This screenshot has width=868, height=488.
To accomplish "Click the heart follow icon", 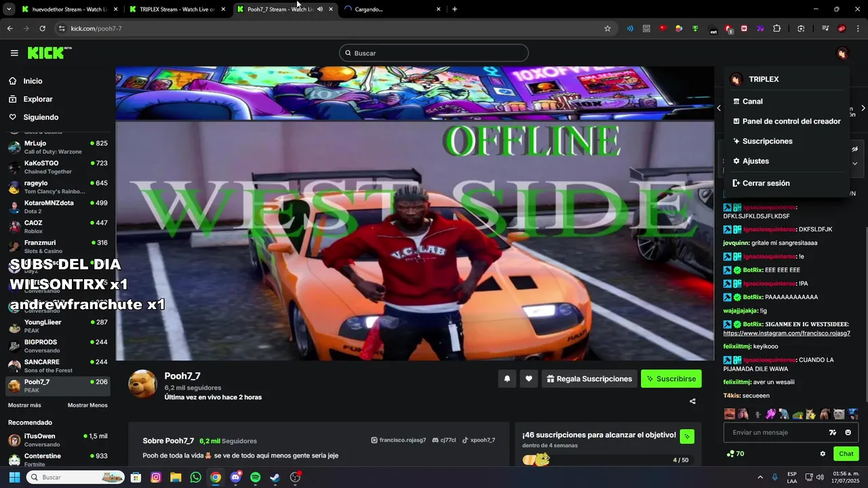I will tap(529, 379).
